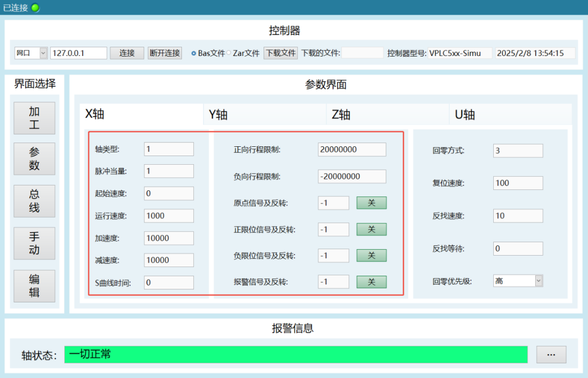Click the 原点信号及反转 value field
588x378 pixels.
(x=333, y=203)
